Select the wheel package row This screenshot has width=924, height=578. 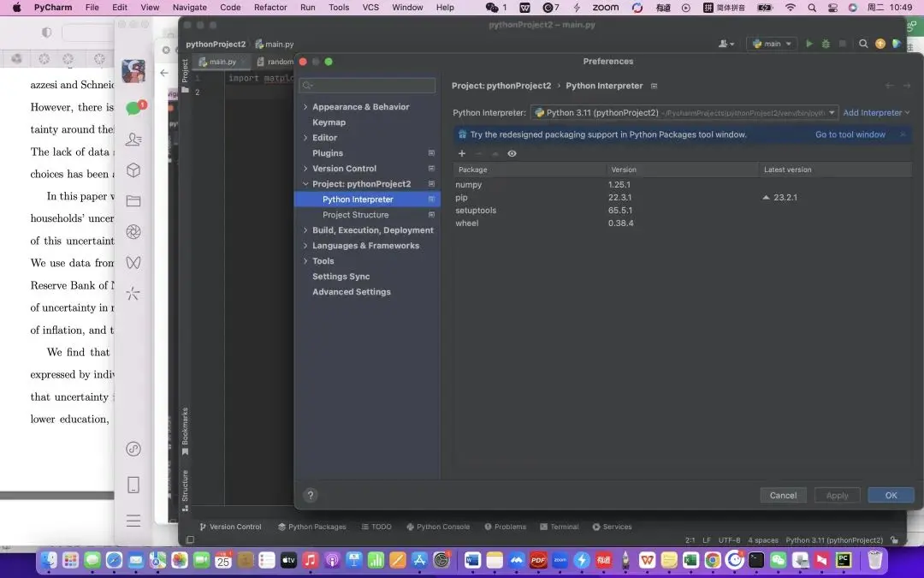click(683, 223)
